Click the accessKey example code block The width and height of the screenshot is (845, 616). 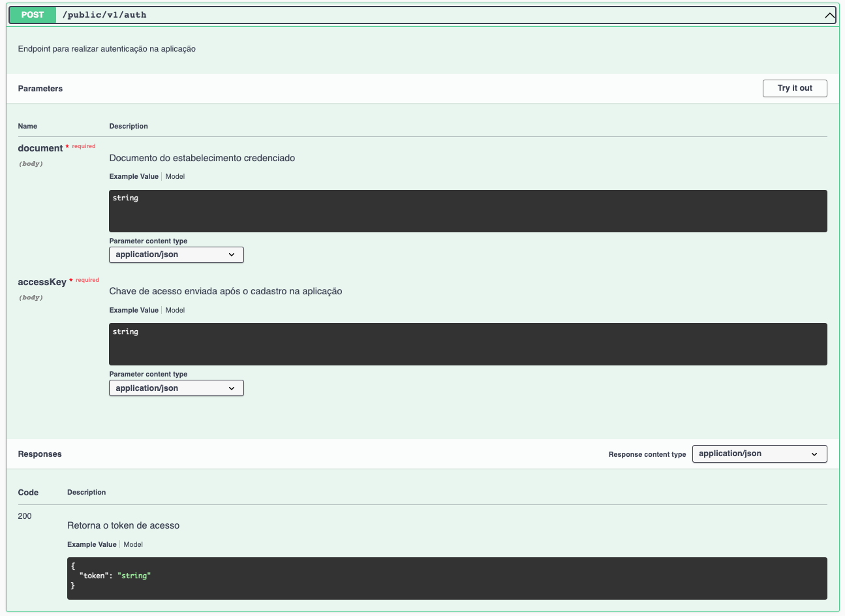[468, 344]
